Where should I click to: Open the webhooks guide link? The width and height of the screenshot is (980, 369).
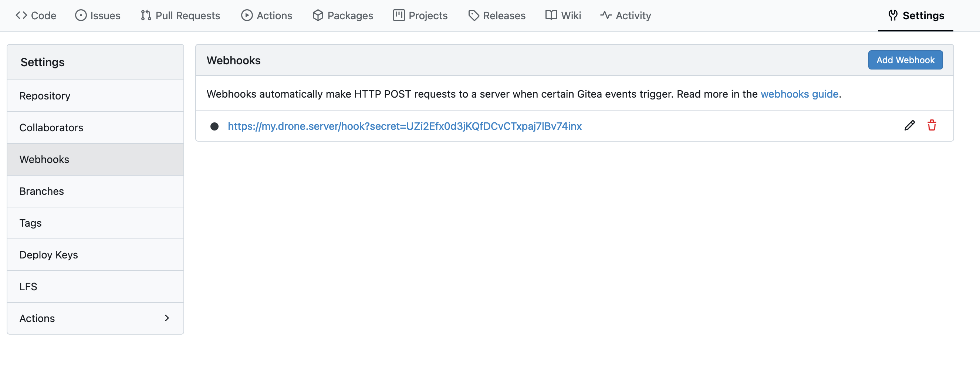click(x=799, y=94)
